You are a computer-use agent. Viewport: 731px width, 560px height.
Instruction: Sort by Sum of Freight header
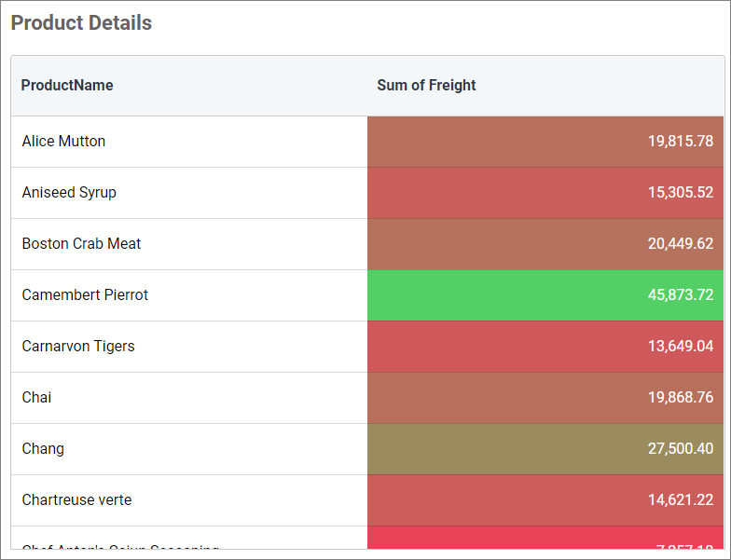point(426,86)
